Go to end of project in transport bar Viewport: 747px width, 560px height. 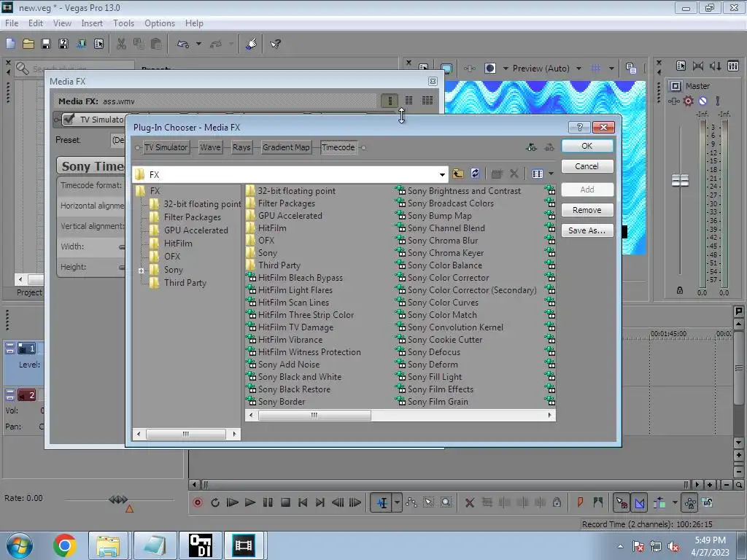pyautogui.click(x=320, y=502)
